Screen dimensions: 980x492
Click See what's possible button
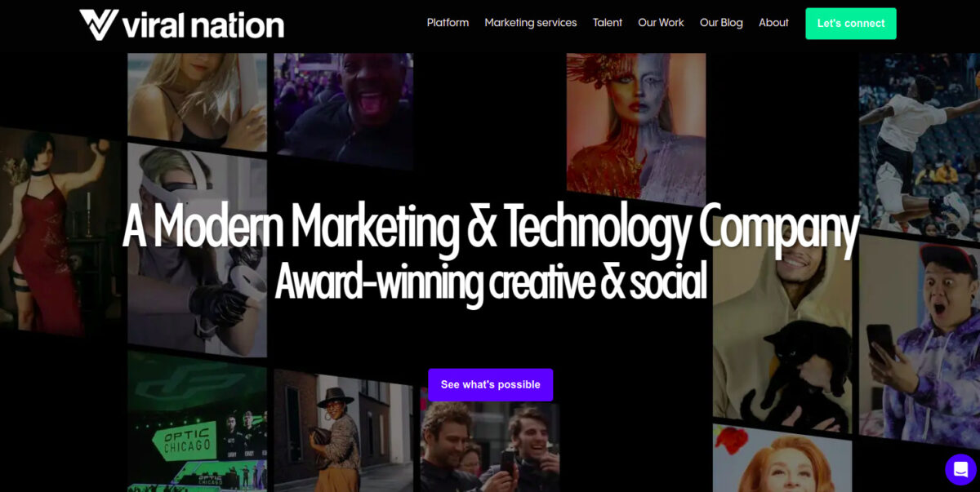click(x=490, y=384)
